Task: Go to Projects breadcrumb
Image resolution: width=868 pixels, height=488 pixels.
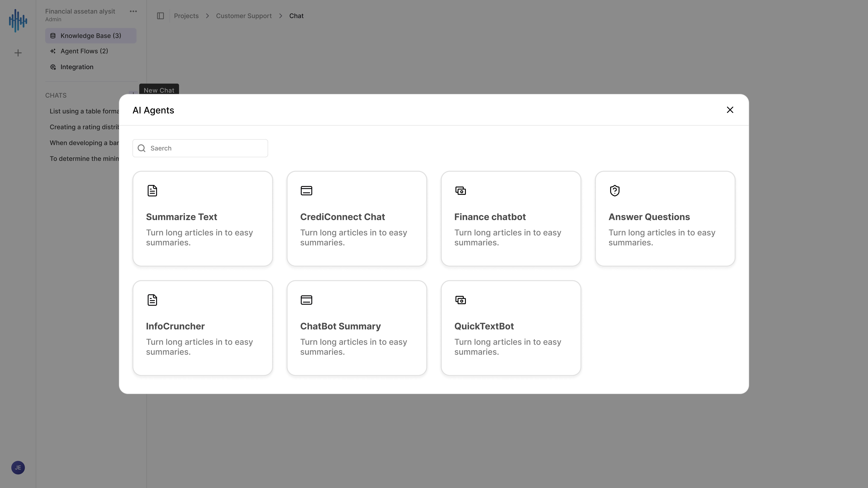Action: pos(186,16)
